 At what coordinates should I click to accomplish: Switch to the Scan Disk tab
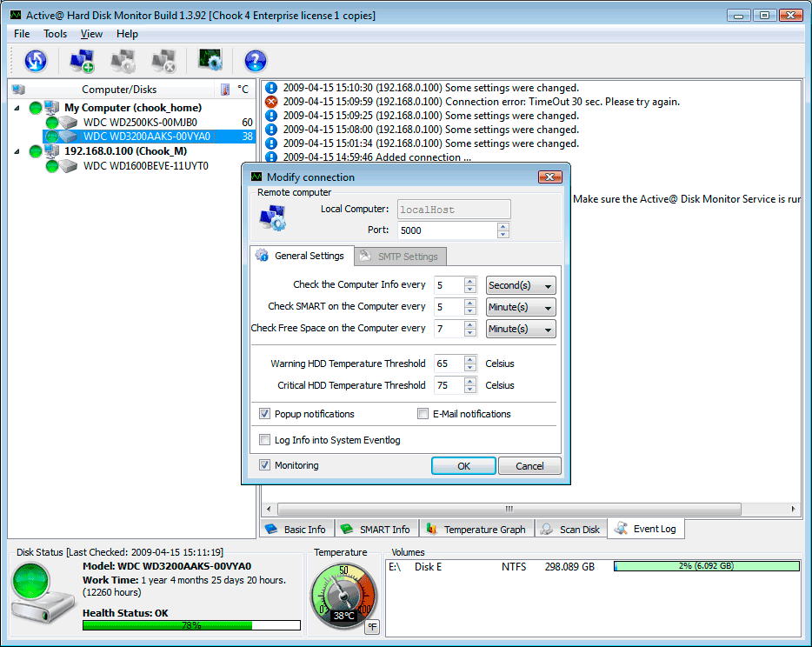tap(570, 530)
